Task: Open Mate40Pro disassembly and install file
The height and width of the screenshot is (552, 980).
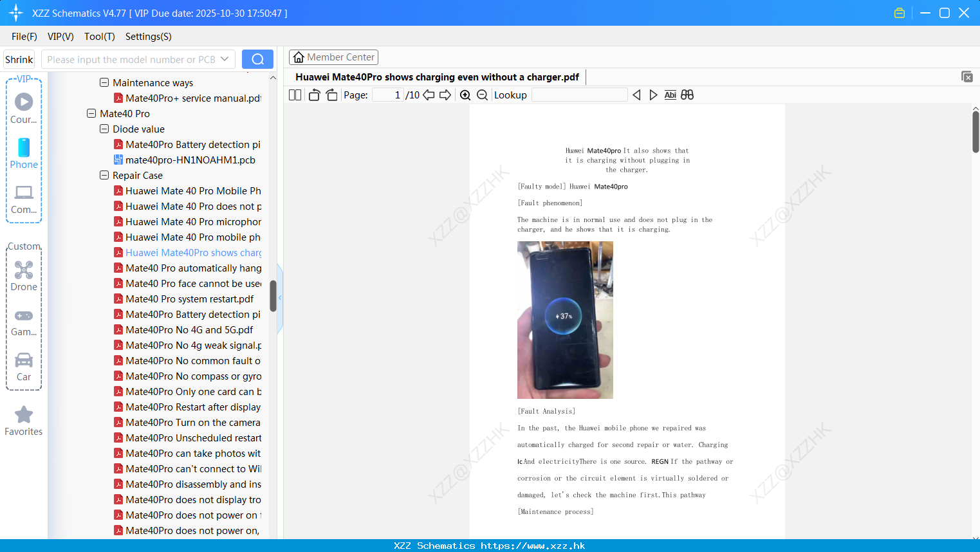Action: (188, 484)
